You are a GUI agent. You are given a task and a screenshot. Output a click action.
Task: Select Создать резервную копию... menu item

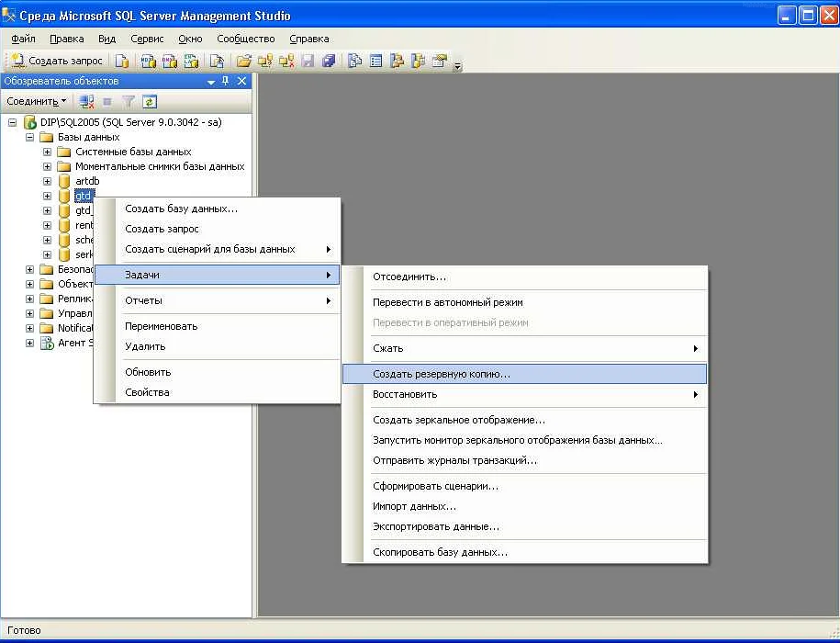pos(441,374)
